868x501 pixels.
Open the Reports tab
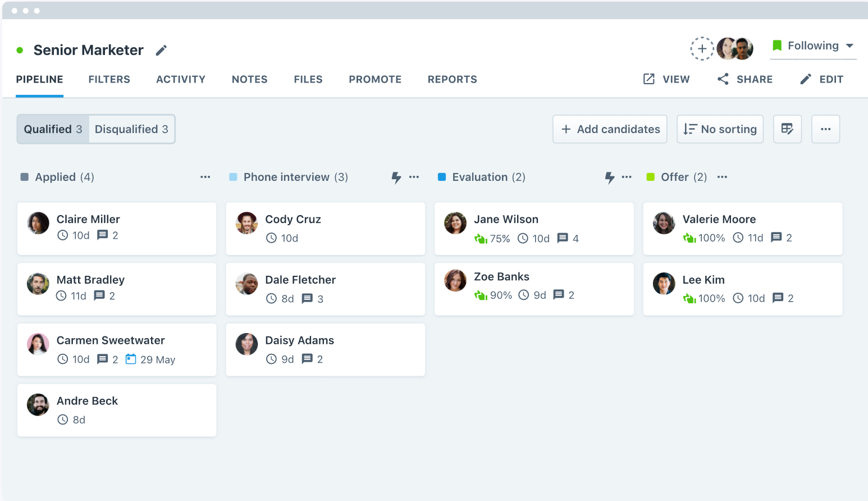(x=452, y=80)
